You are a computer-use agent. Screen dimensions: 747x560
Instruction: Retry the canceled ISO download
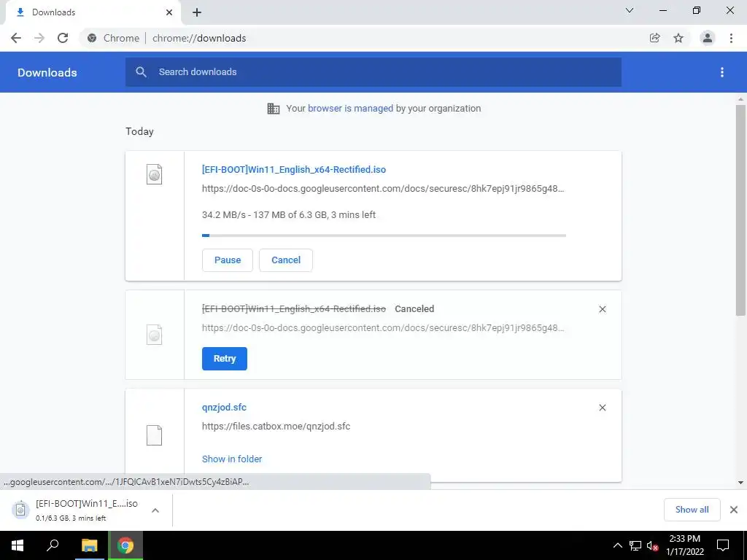(225, 359)
